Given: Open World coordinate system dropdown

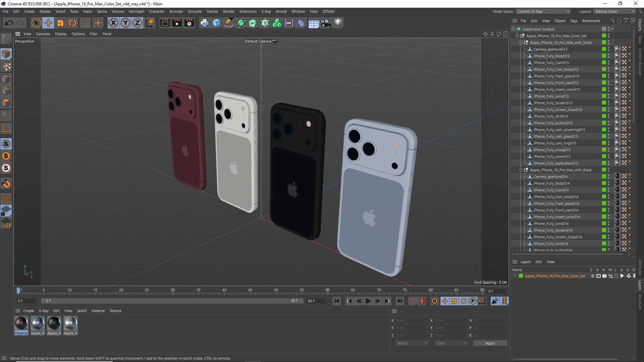Looking at the screenshot, I should 412,343.
